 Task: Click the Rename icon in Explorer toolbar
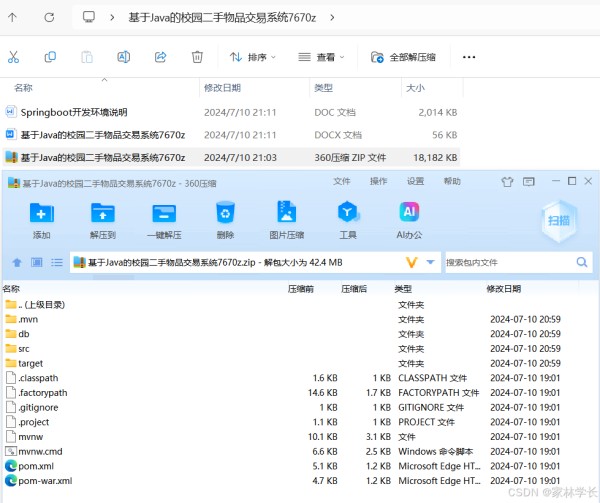pos(123,57)
